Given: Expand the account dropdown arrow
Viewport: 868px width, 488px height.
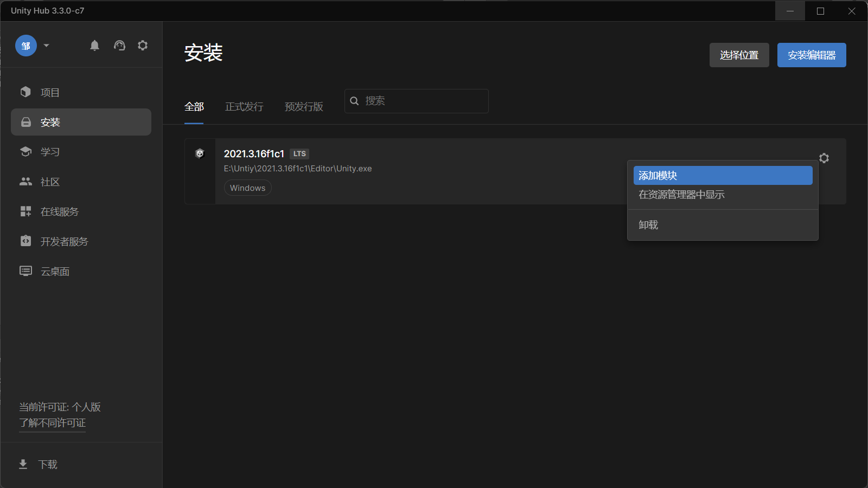Looking at the screenshot, I should pyautogui.click(x=47, y=46).
